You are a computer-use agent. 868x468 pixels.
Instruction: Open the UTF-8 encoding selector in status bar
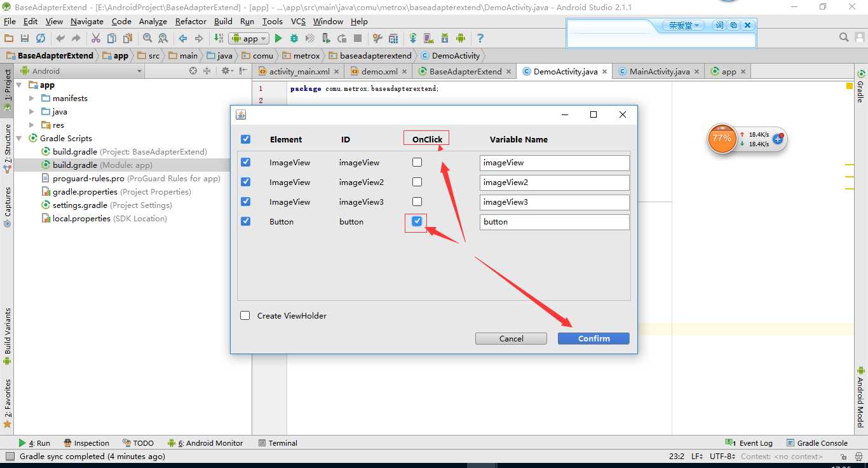coord(722,456)
